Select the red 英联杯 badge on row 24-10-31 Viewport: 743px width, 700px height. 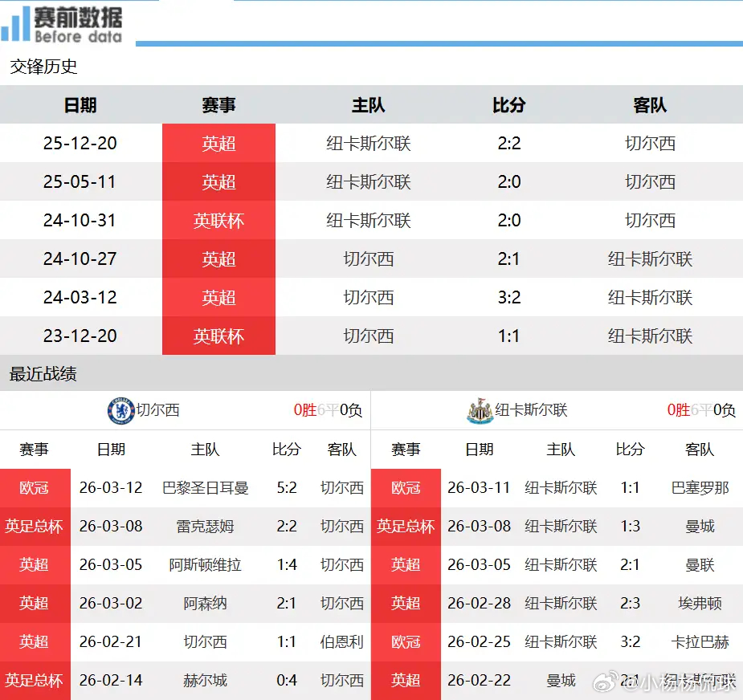218,220
